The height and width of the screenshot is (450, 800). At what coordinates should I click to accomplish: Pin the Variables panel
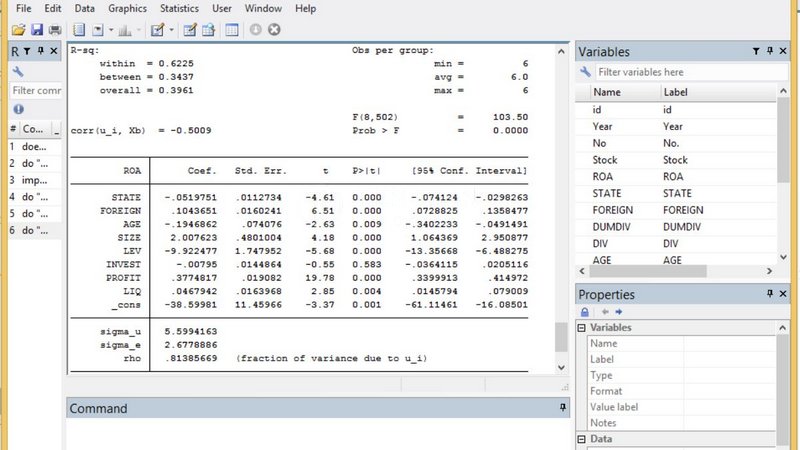pyautogui.click(x=770, y=51)
